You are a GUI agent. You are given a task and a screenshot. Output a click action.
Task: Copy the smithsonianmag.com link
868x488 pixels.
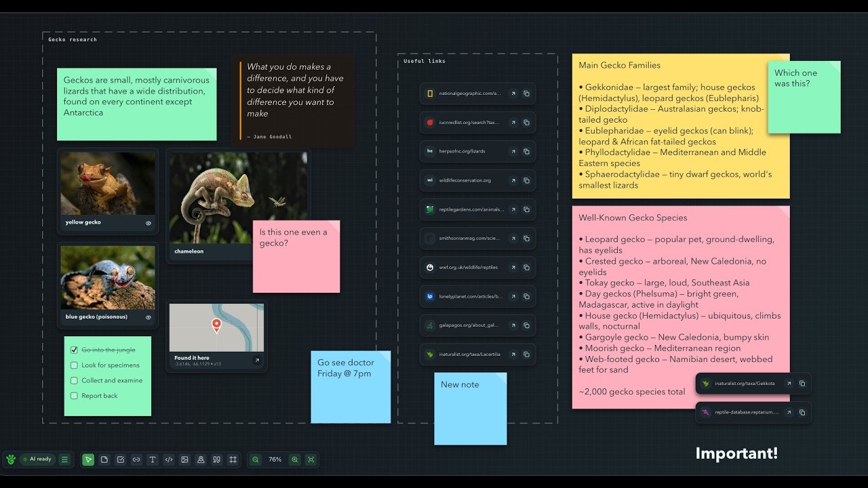coord(526,239)
